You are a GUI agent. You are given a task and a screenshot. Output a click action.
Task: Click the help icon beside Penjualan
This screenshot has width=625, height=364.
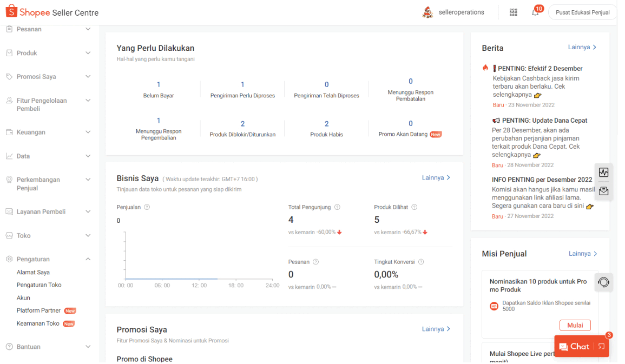pyautogui.click(x=147, y=207)
